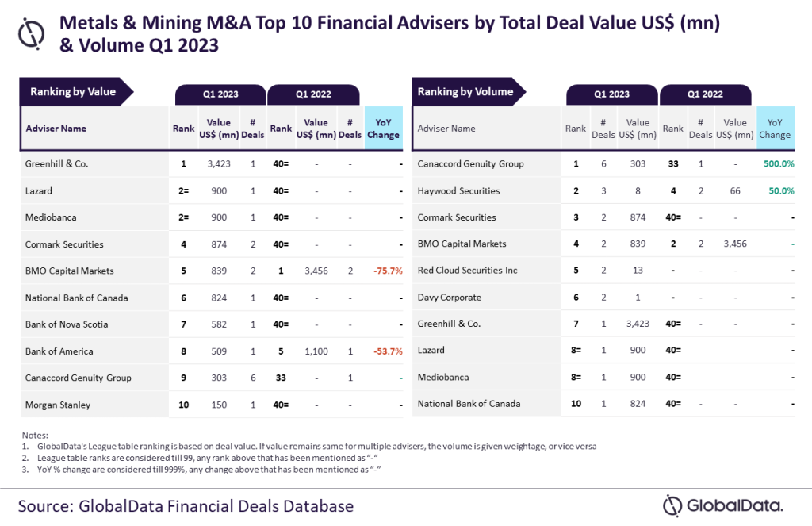Click the GlobalData logo at bottom right

723,506
